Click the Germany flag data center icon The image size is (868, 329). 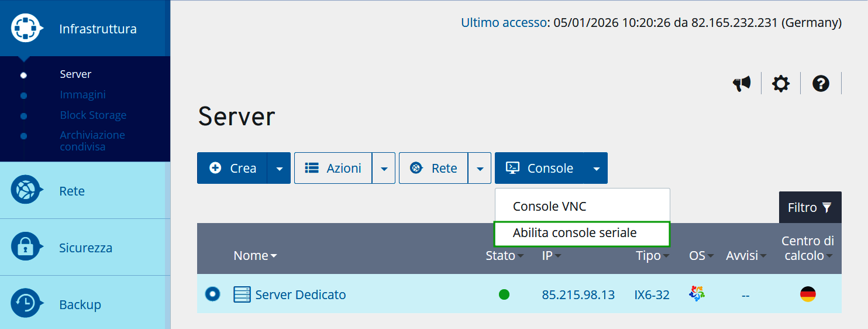pos(808,294)
